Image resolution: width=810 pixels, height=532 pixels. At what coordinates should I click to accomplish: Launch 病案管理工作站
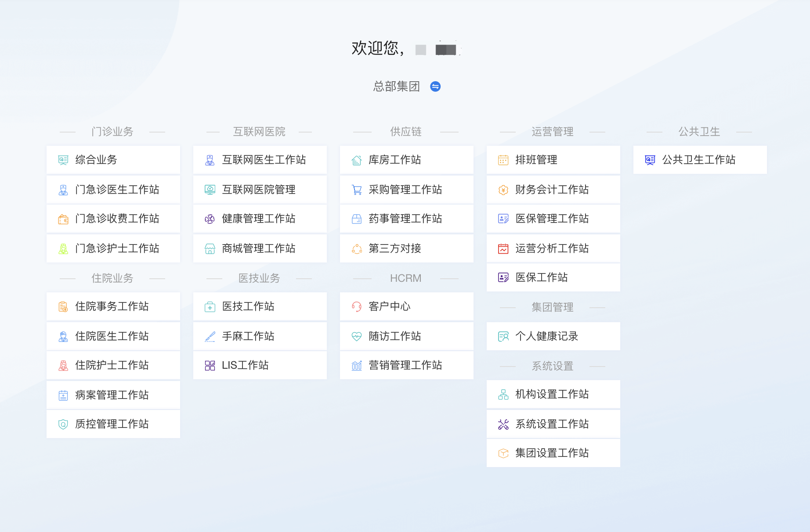click(x=113, y=395)
